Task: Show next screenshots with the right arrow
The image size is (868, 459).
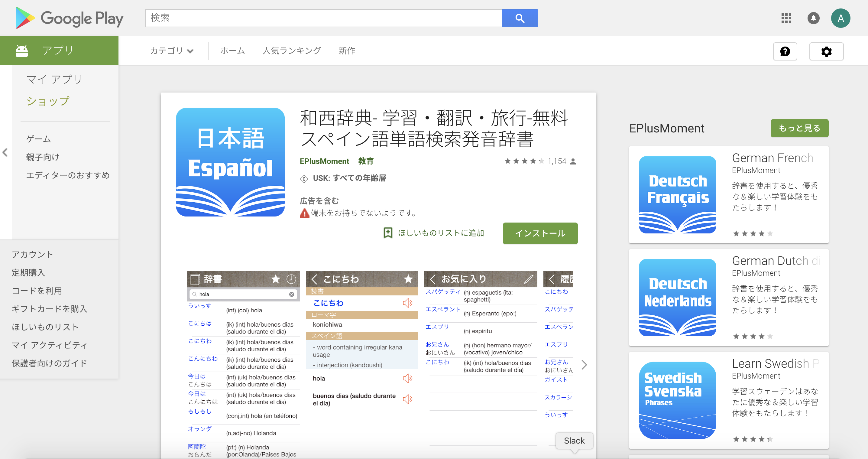Action: [584, 365]
